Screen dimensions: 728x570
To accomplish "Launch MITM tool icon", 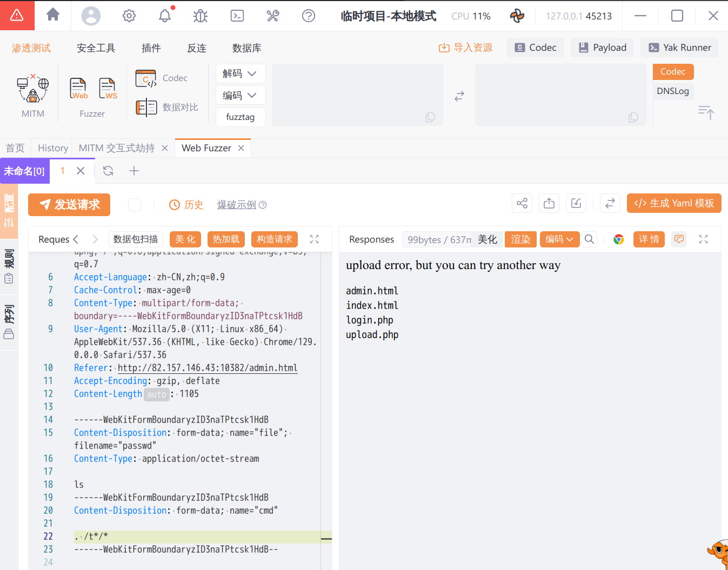I will (x=33, y=89).
